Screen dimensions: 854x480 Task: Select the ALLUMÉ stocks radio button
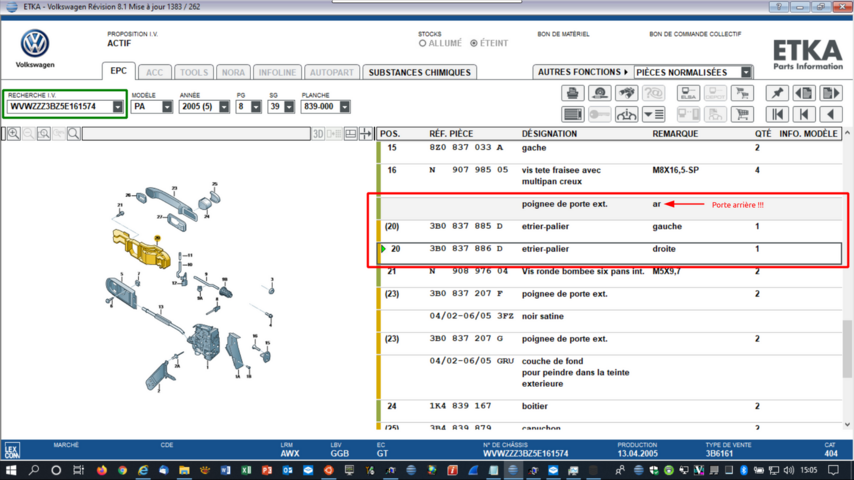(x=423, y=44)
